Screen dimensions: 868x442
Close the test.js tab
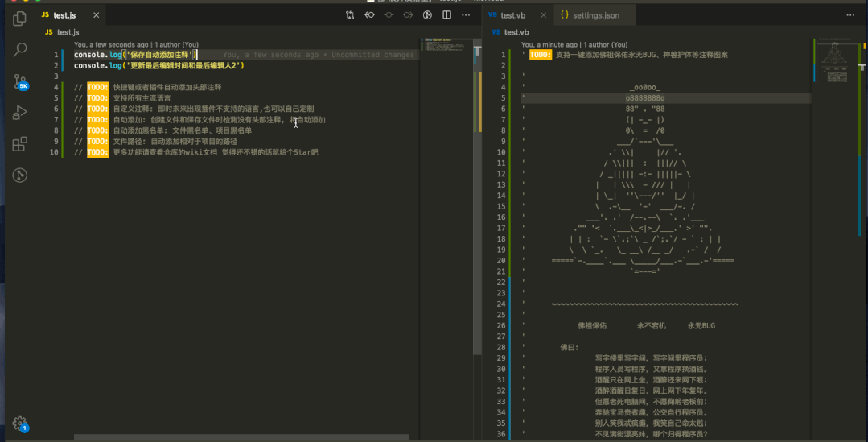click(x=97, y=15)
